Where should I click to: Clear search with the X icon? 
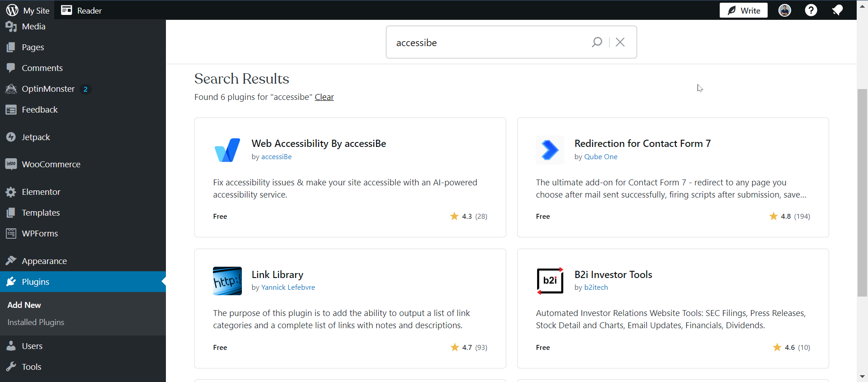[620, 42]
